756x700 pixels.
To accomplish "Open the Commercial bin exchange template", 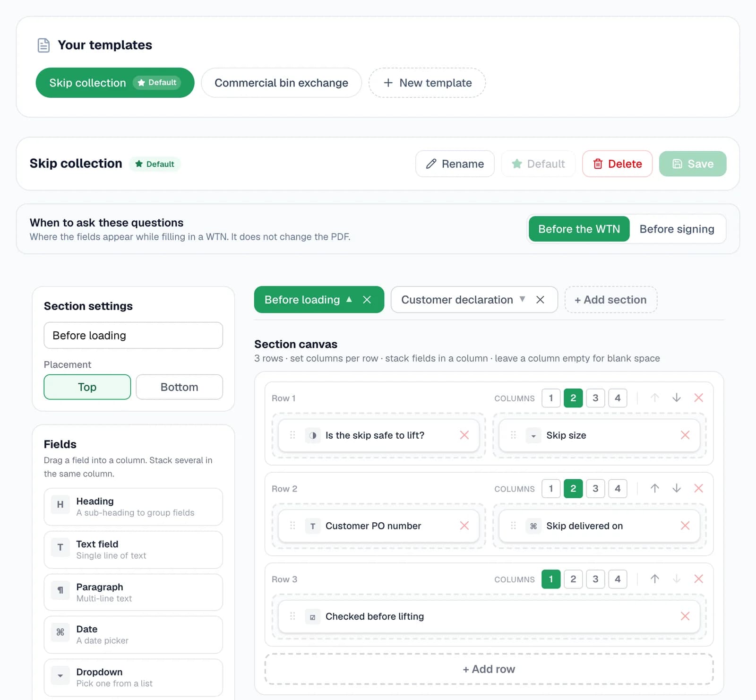I will tap(281, 83).
